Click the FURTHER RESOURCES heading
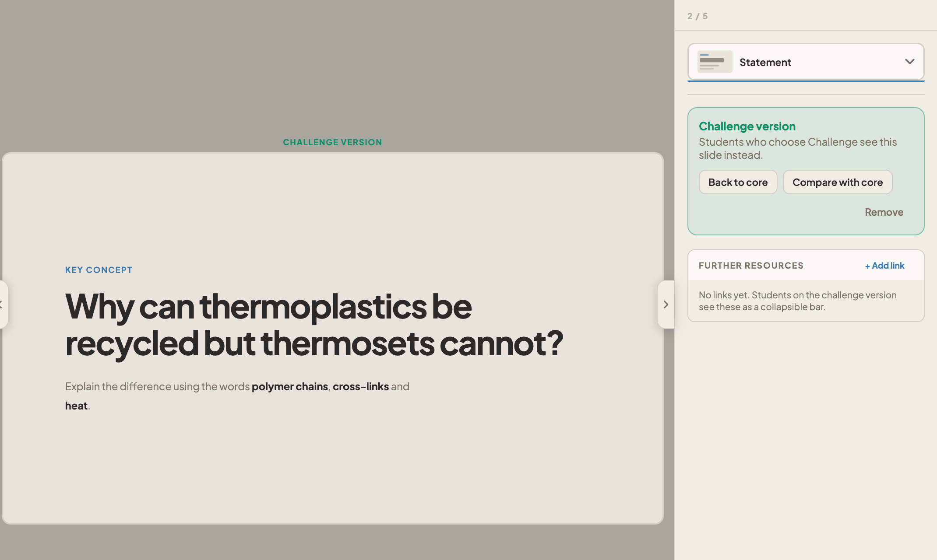Screen dimensions: 937x560 751,266
